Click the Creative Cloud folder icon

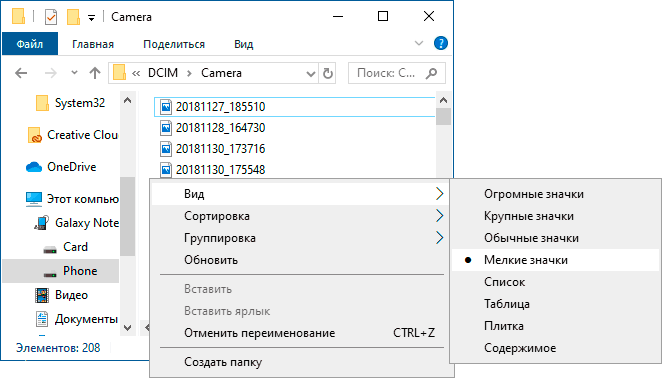pos(35,135)
